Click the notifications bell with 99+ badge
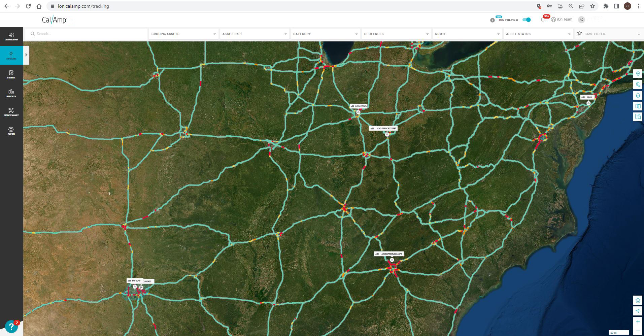Image resolution: width=644 pixels, height=336 pixels. pyautogui.click(x=543, y=20)
